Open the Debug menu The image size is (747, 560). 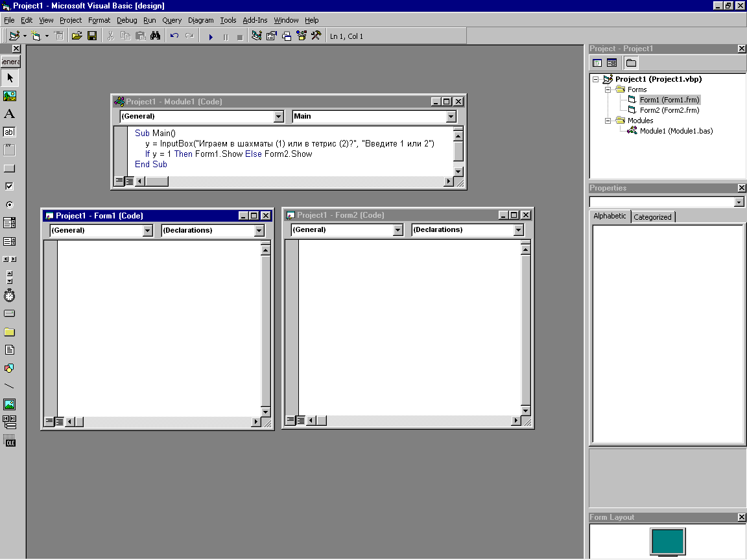(126, 20)
